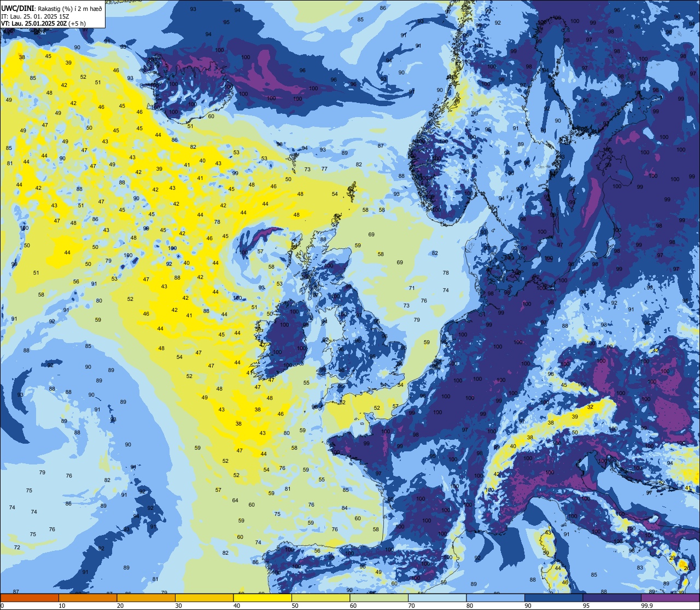Click the medium blue 80–90 legend swatch
The height and width of the screenshot is (610, 700).
point(495,597)
